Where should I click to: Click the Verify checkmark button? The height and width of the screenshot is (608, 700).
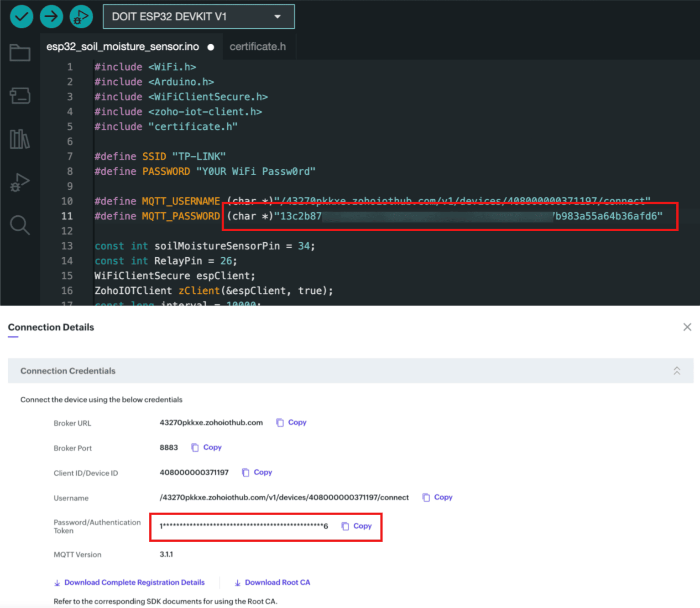(x=21, y=17)
